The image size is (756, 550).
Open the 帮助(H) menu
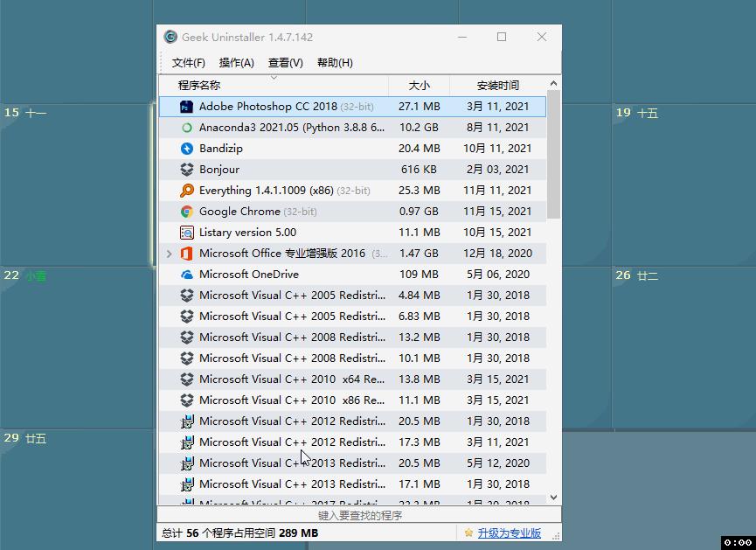pyautogui.click(x=334, y=62)
